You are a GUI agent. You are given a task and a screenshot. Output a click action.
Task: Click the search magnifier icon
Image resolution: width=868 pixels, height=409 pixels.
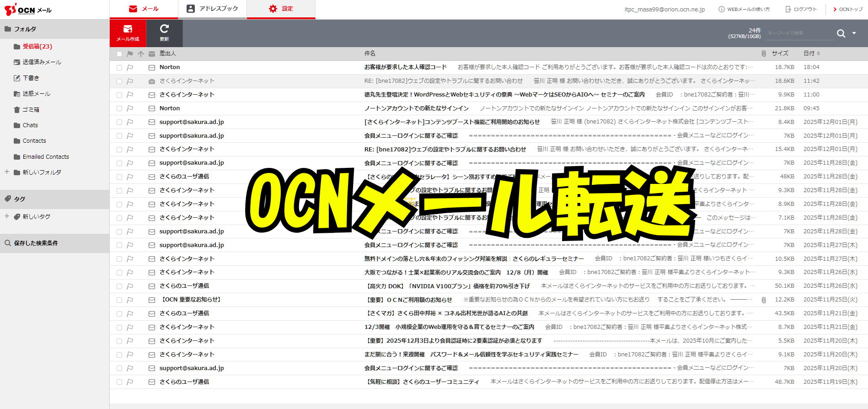pyautogui.click(x=841, y=33)
